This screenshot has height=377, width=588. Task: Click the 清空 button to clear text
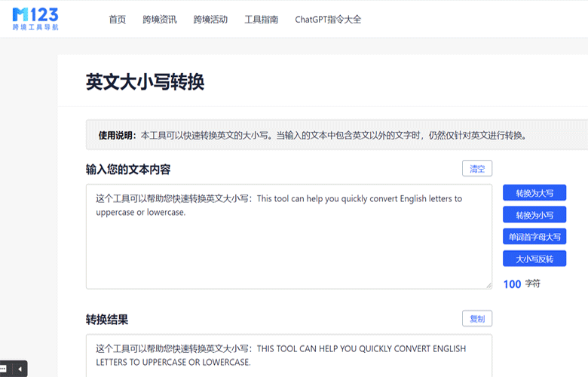(x=477, y=168)
